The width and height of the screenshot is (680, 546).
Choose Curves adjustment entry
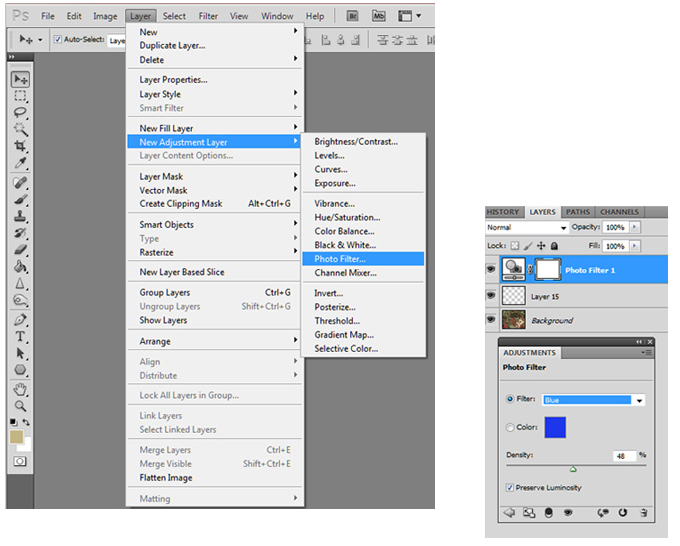click(x=363, y=169)
